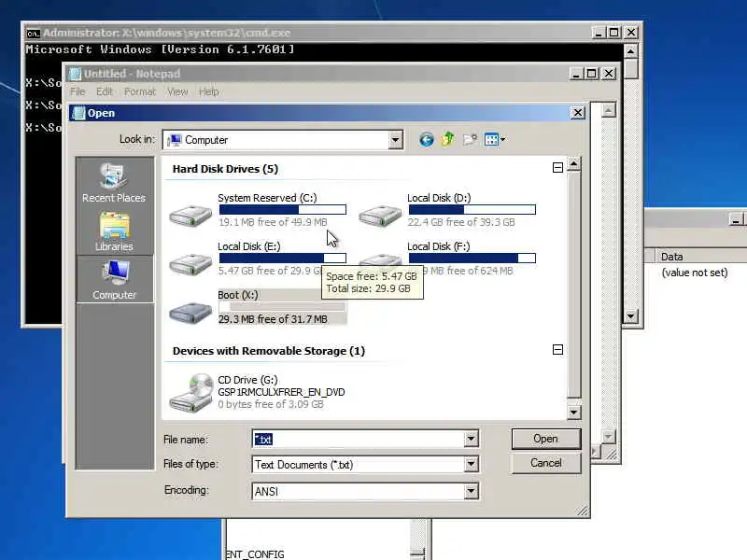Select Local Disk (D:) drive icon
The image size is (747, 560).
[380, 216]
